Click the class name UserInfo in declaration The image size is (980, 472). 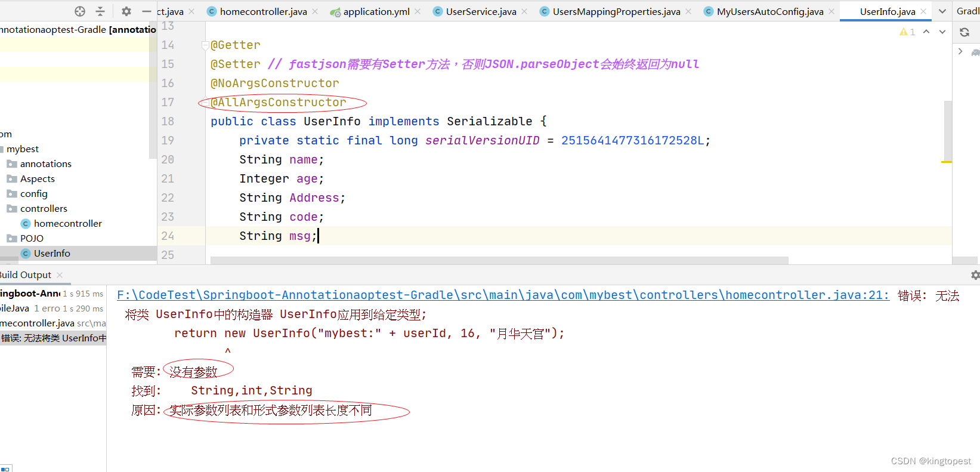[332, 122]
